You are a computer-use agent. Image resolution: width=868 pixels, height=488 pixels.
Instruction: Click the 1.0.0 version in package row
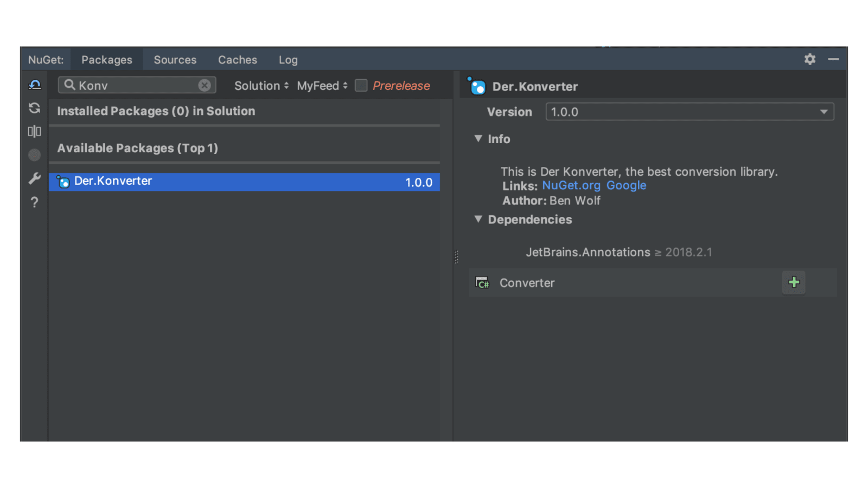pyautogui.click(x=419, y=182)
